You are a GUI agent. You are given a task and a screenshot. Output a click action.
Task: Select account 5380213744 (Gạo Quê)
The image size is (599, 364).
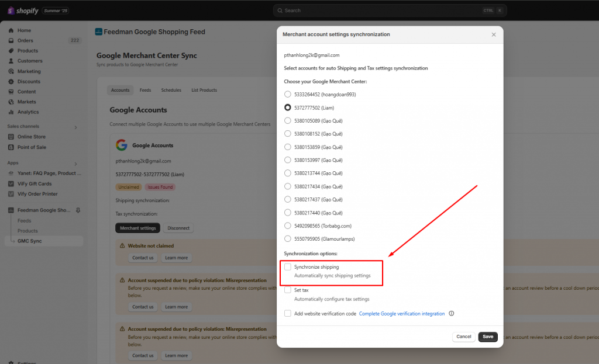[288, 173]
